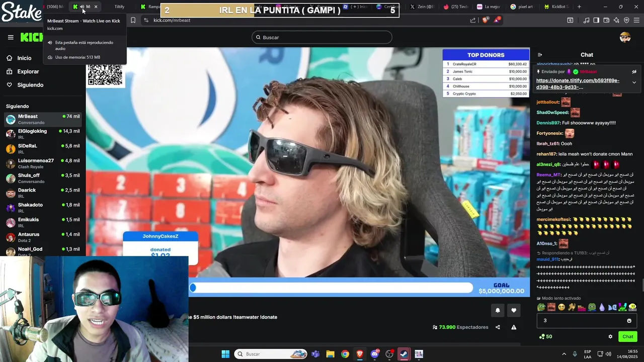Open Daarick channel
Viewport: 644px width, 362px height.
point(43,193)
